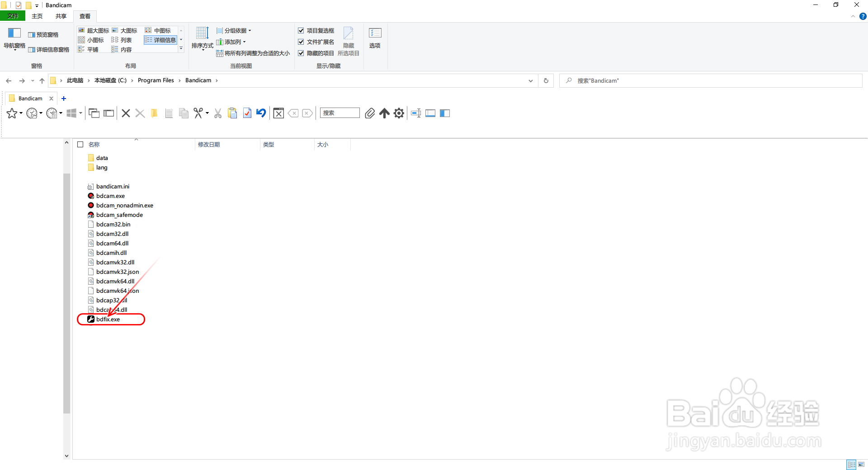Click the rename text-cursor toolbar icon
Viewport: 868px width, 470px height.
coord(416,113)
